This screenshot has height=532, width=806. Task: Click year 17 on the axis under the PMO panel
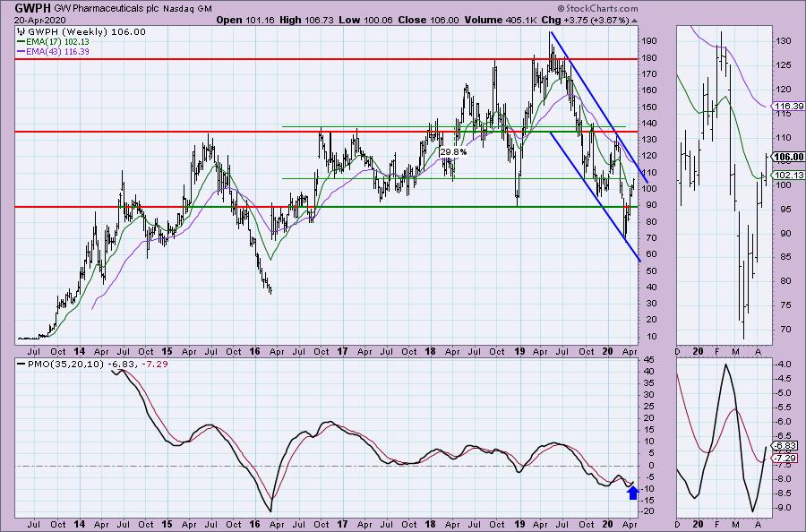(342, 524)
